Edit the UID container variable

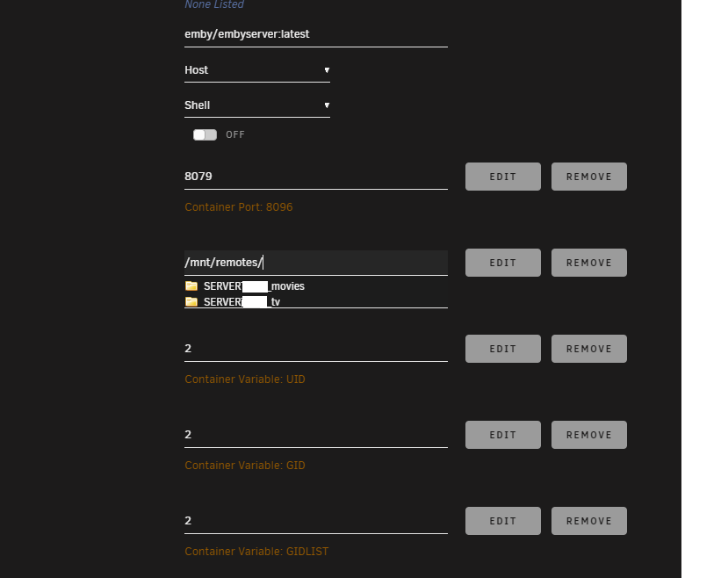(x=503, y=349)
